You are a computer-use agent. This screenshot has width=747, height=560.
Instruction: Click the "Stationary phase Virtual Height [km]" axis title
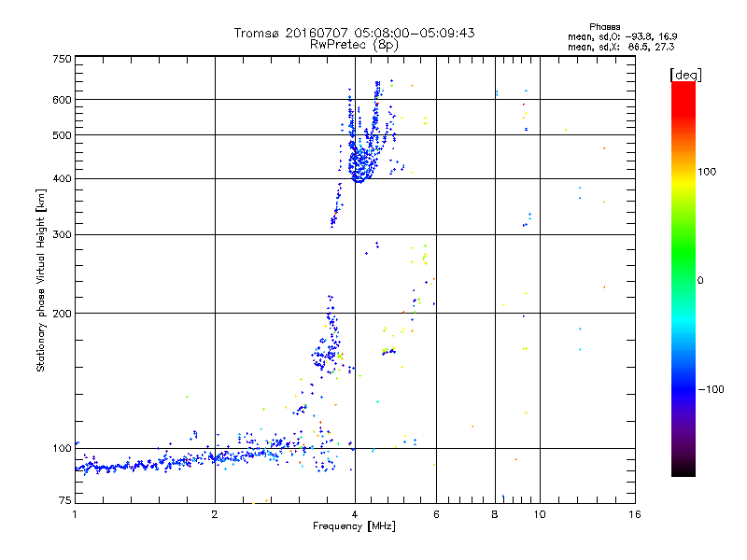point(41,280)
